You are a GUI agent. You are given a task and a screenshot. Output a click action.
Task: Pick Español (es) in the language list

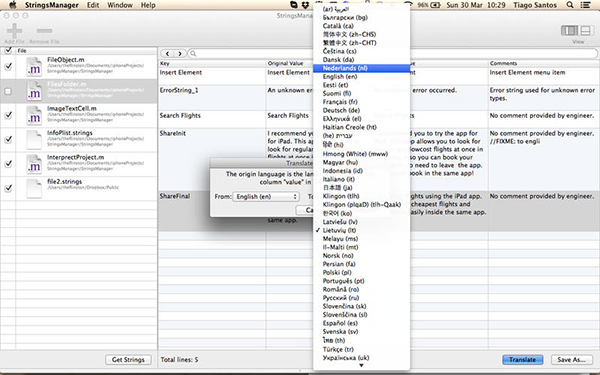[361, 323]
